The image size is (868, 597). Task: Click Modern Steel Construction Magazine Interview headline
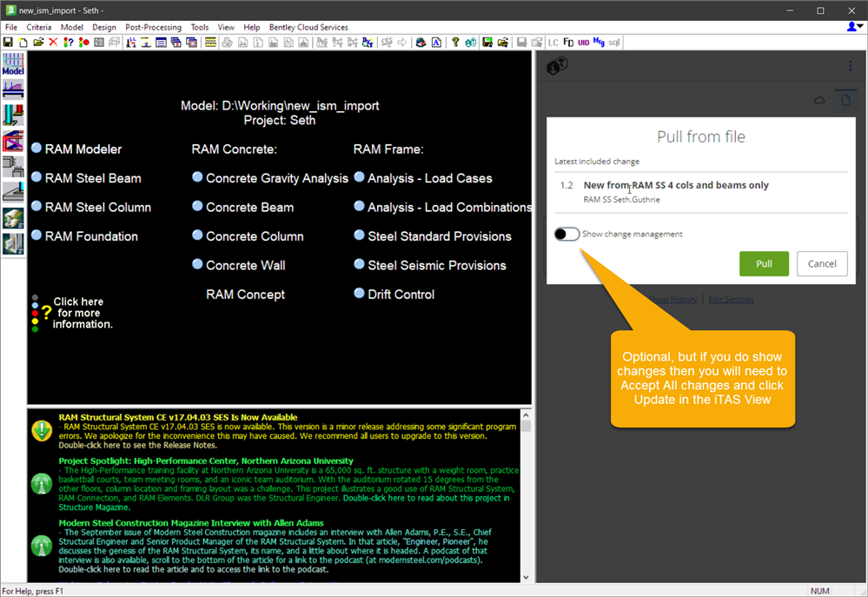point(191,523)
